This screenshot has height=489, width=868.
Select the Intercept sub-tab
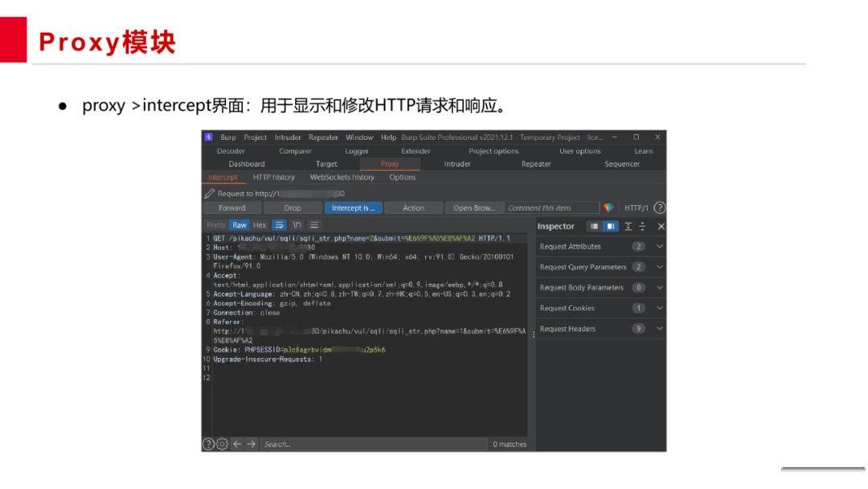point(223,177)
